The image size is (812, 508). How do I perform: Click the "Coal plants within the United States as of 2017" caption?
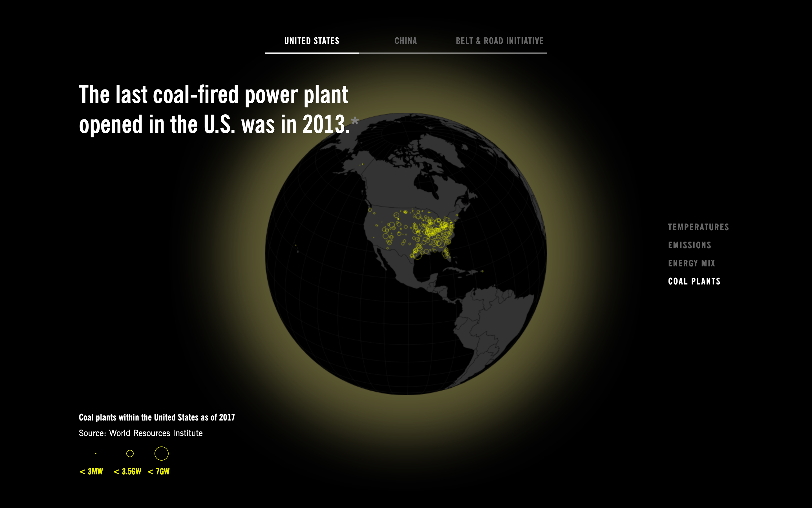coord(157,417)
